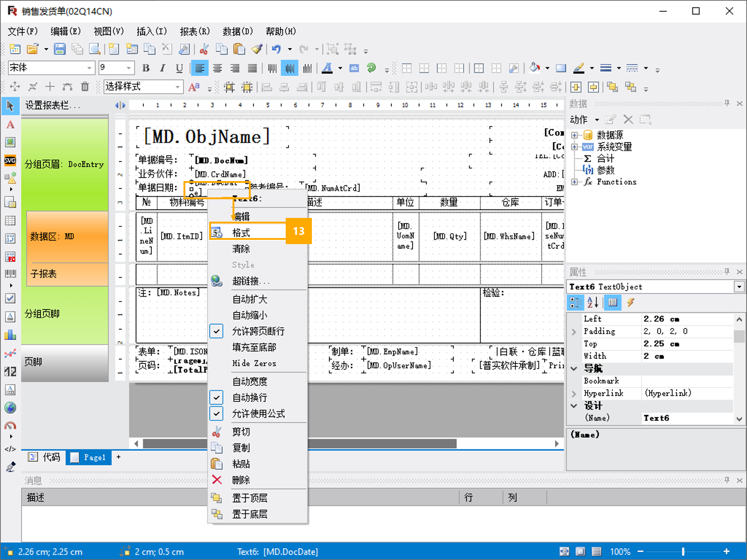Click the delete band trash icon
Screen dimensions: 747x560
pyautogui.click(x=85, y=86)
